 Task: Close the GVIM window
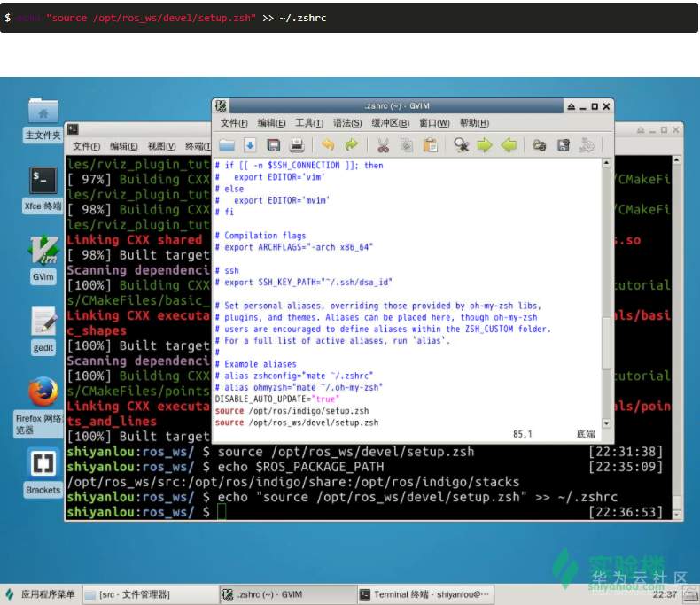pos(606,106)
